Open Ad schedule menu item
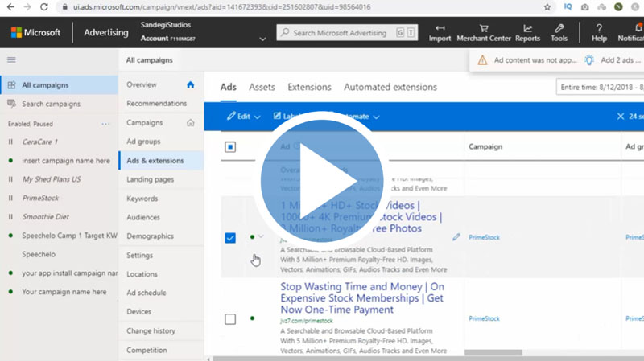 tap(147, 293)
